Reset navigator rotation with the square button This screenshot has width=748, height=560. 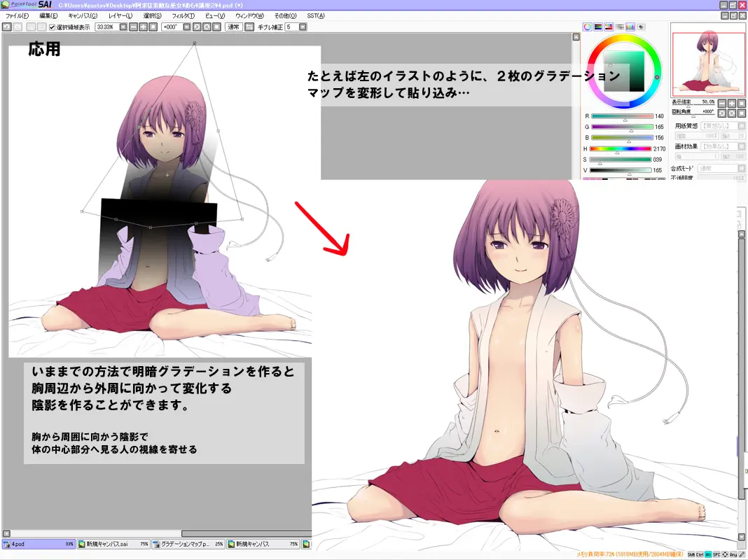(741, 113)
